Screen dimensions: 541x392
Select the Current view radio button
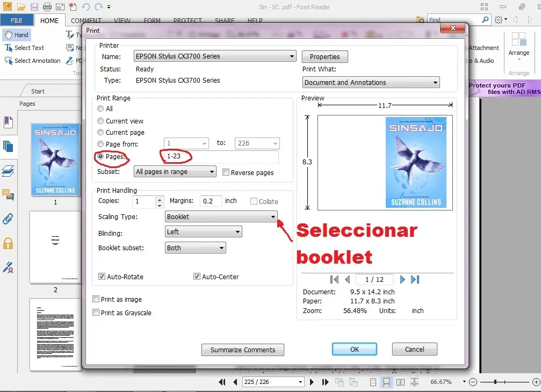100,121
